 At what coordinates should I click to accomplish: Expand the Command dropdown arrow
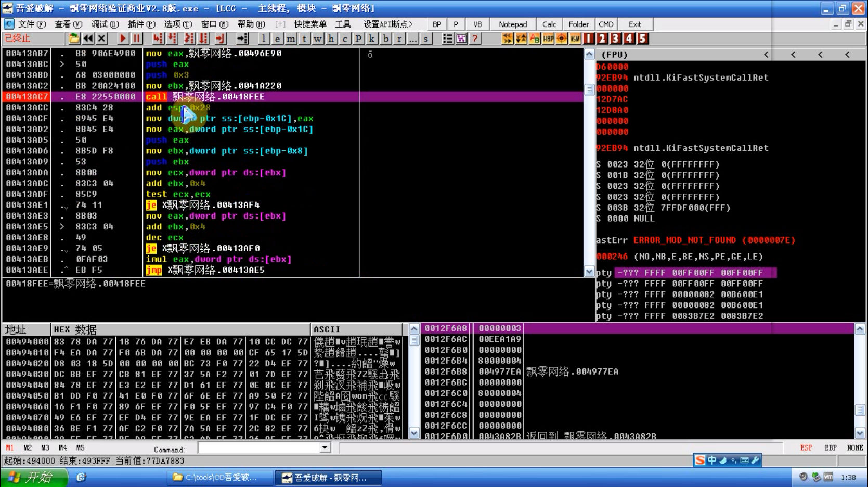click(x=325, y=447)
